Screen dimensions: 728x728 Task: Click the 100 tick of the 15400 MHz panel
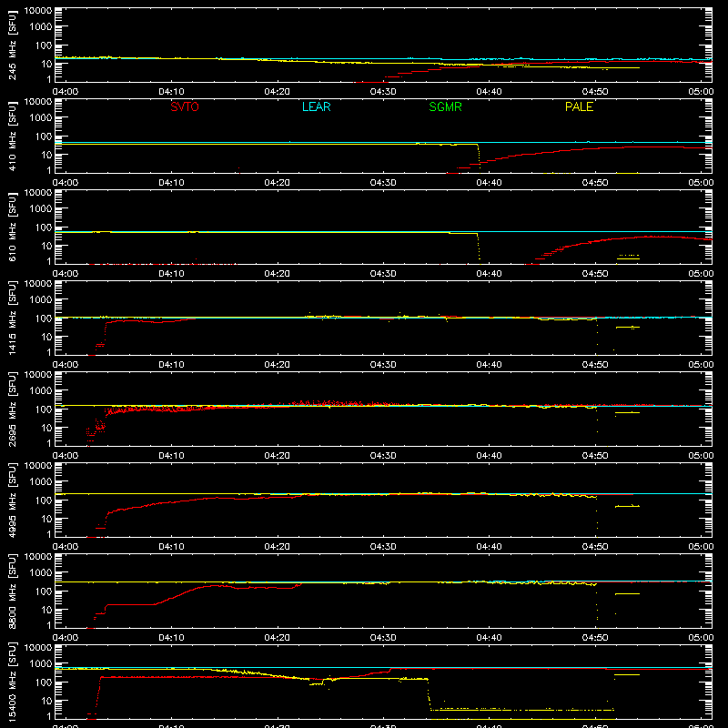tap(44, 682)
